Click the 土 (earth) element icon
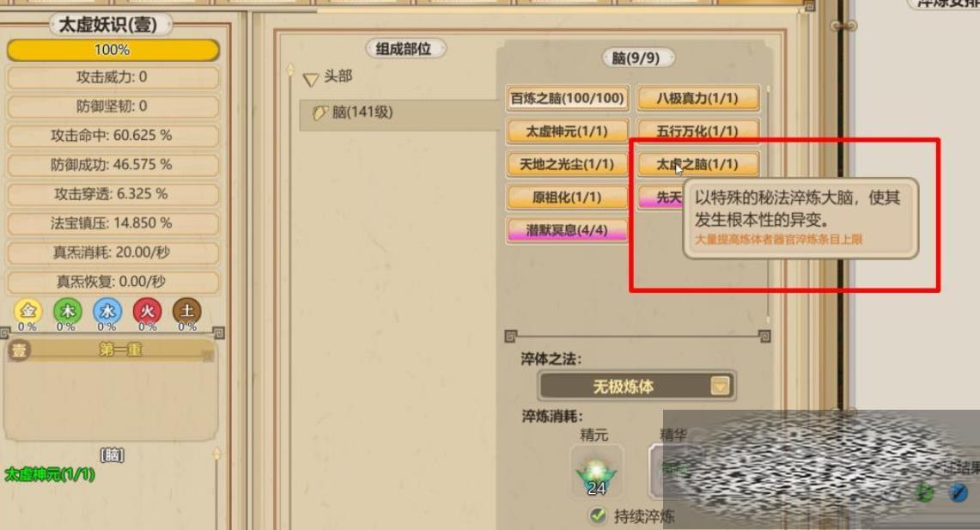This screenshot has width=980, height=530. tap(187, 311)
